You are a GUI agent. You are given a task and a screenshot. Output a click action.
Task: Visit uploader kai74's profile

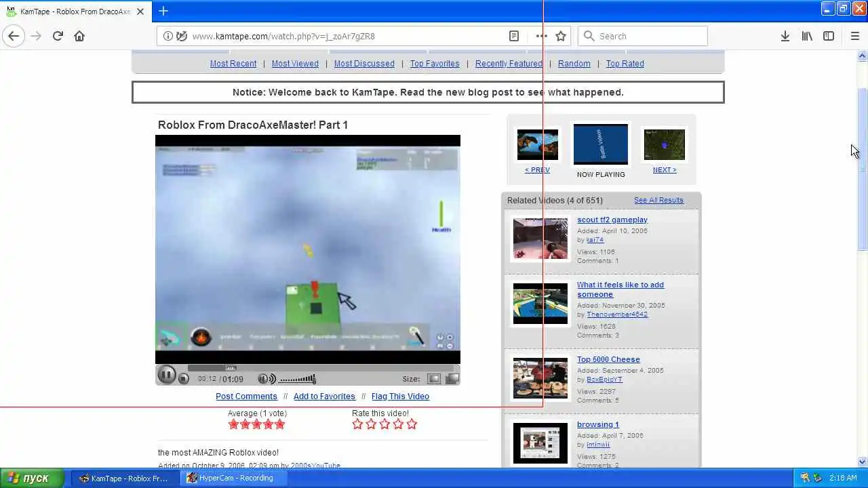click(x=595, y=240)
